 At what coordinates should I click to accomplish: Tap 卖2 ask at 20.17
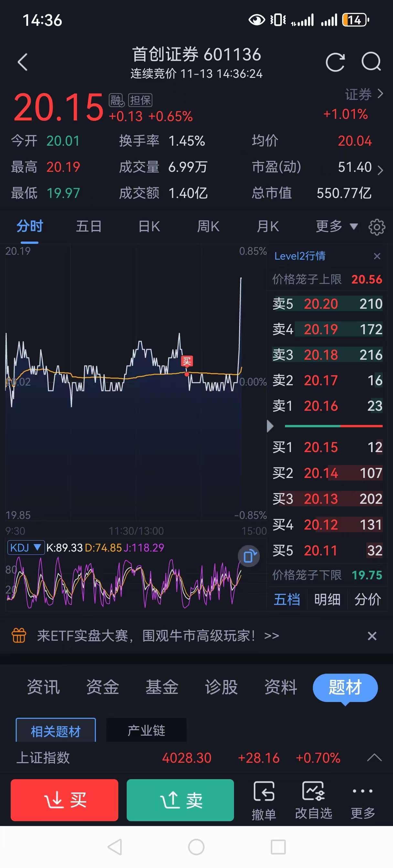327,380
